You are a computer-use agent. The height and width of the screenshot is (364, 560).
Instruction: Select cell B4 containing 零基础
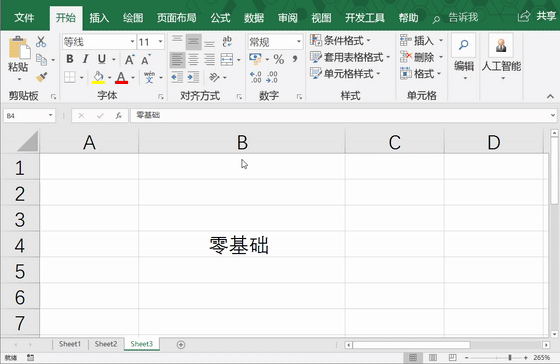(x=242, y=245)
